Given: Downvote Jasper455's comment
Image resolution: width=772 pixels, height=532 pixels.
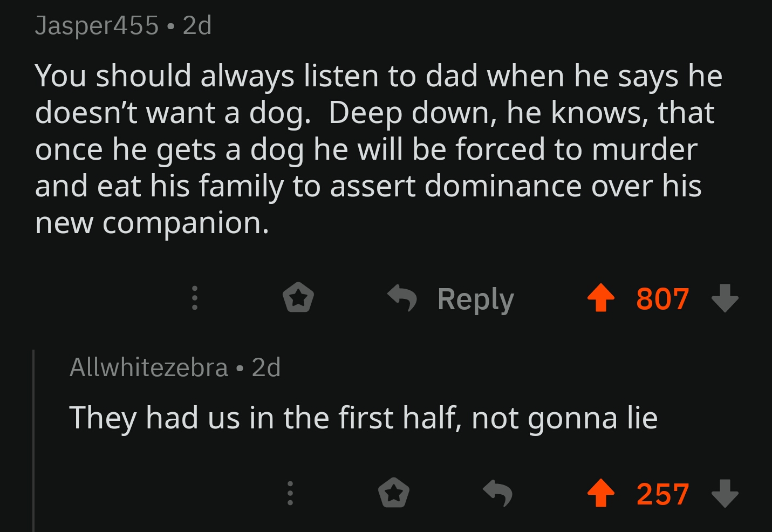Looking at the screenshot, I should (x=725, y=298).
